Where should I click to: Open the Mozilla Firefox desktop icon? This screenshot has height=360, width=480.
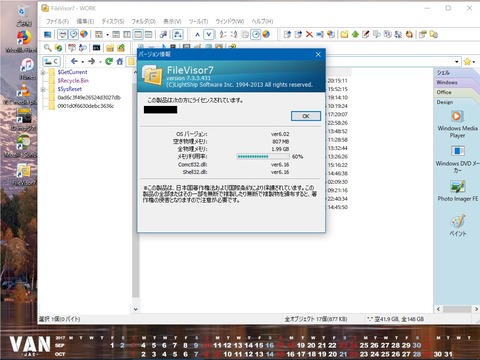tap(23, 41)
